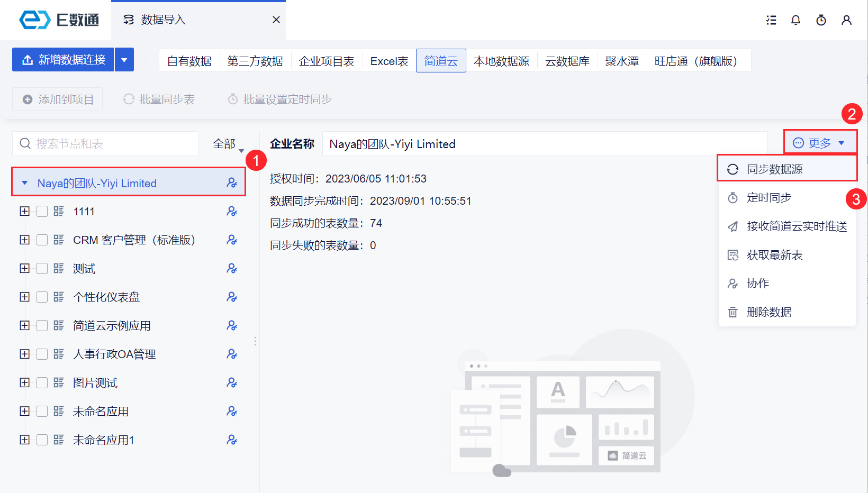
Task: Open the Excel表 tab
Action: [390, 61]
